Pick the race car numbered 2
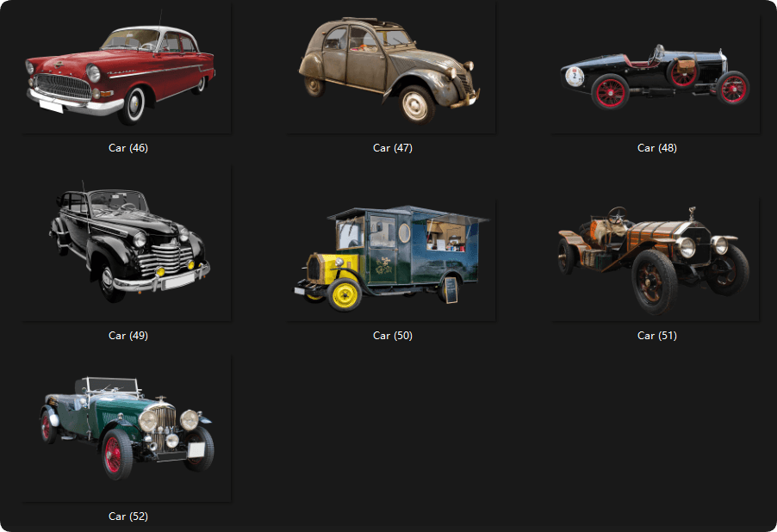This screenshot has width=777, height=532. tap(655, 76)
